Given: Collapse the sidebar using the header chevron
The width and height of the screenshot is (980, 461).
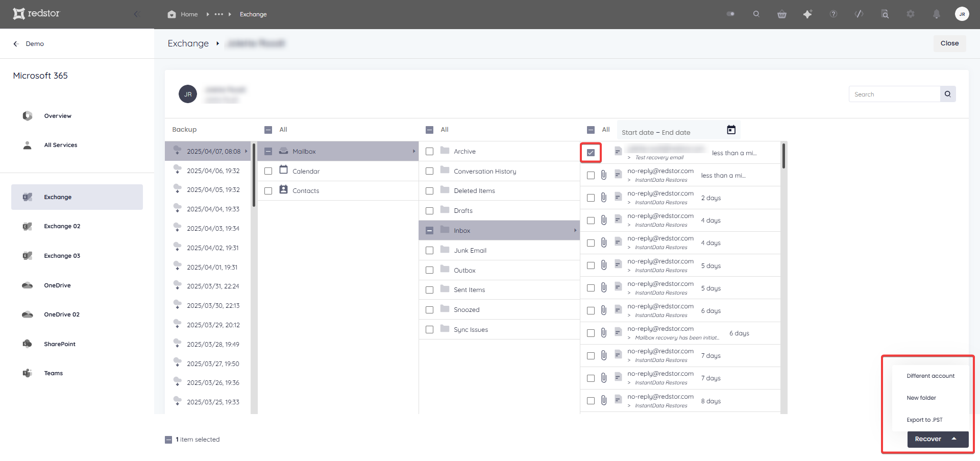Looking at the screenshot, I should pyautogui.click(x=136, y=14).
